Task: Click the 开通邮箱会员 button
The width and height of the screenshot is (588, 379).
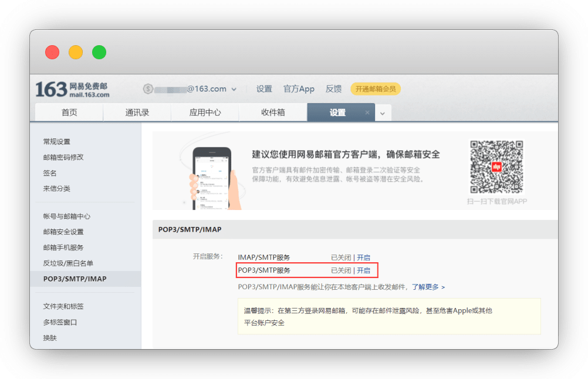Action: (x=376, y=89)
